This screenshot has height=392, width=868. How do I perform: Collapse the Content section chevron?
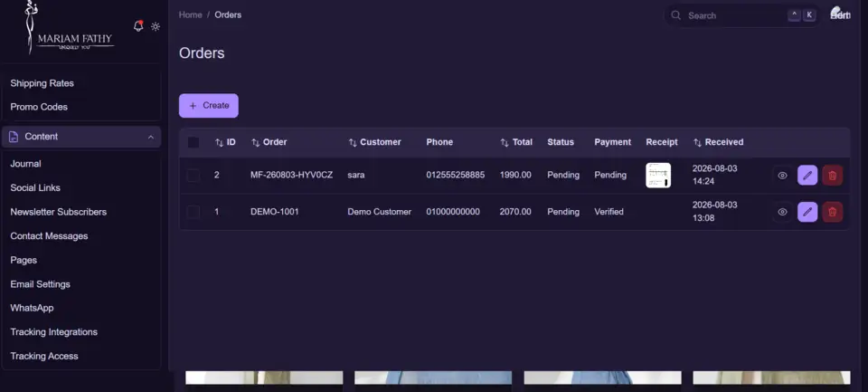coord(151,137)
